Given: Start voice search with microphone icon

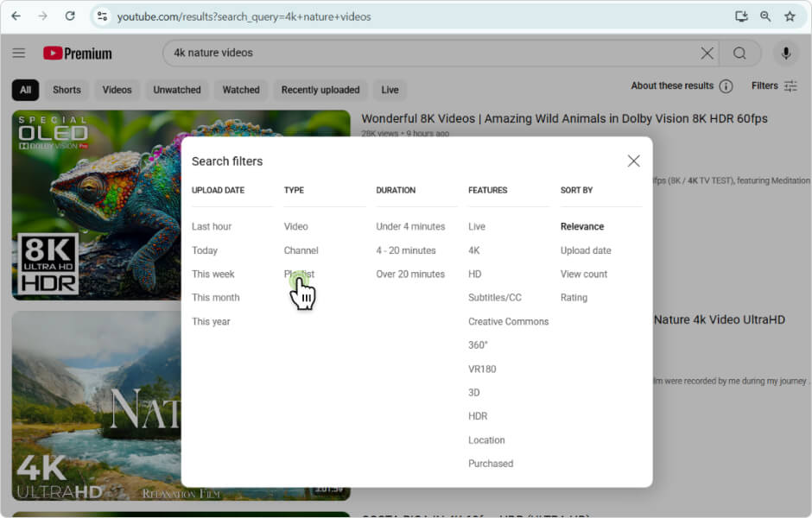Looking at the screenshot, I should tap(785, 54).
